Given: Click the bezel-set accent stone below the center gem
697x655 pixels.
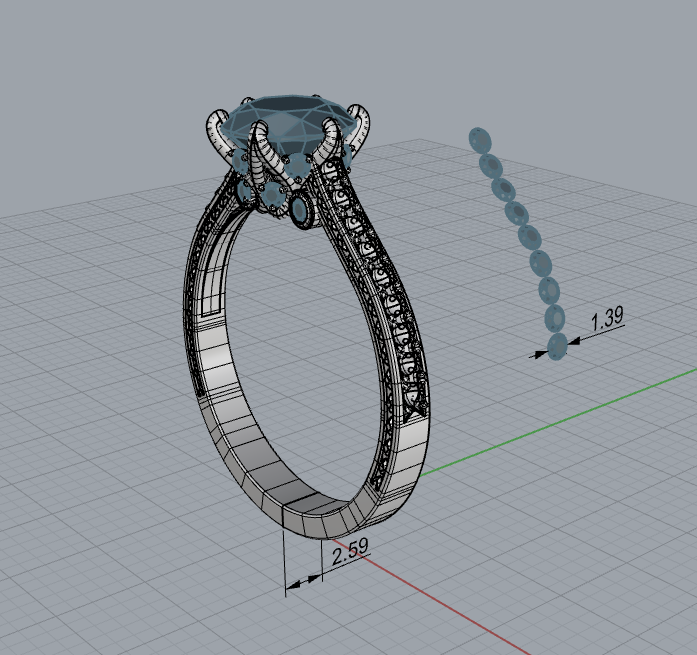Looking at the screenshot, I should 299,208.
